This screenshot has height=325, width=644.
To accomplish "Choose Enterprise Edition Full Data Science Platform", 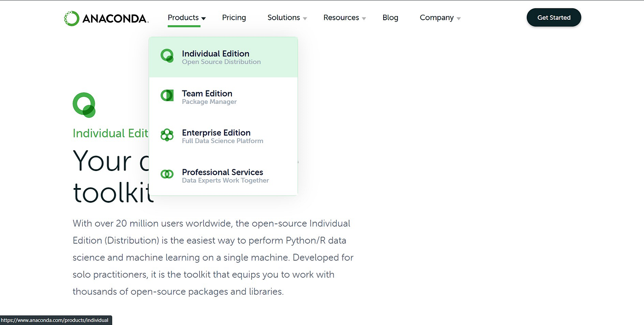I will [x=224, y=136].
